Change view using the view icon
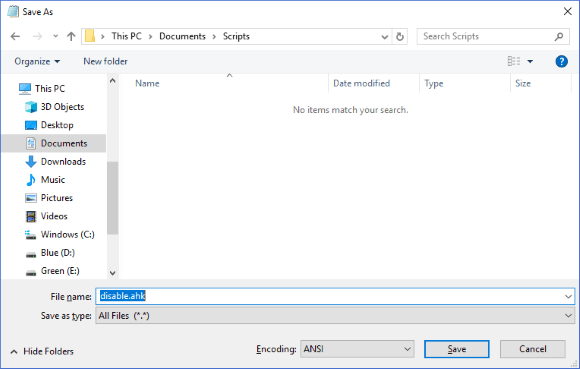This screenshot has width=580, height=369. click(x=514, y=61)
